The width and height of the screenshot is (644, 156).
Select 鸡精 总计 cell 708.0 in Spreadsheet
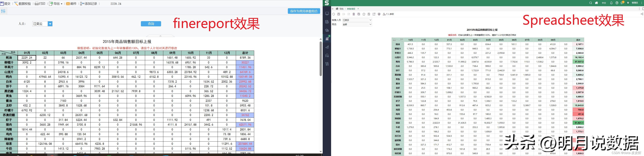click(578, 110)
